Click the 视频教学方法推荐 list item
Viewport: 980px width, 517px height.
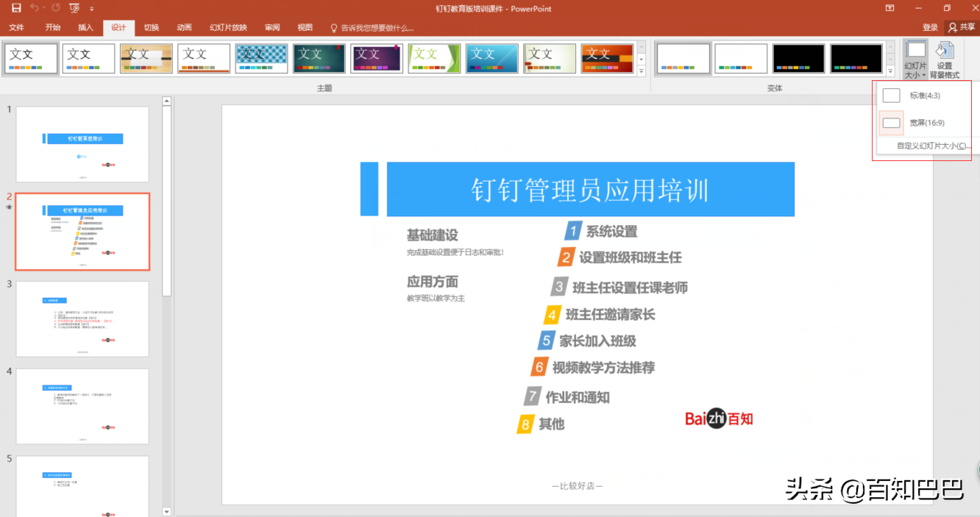pos(603,368)
